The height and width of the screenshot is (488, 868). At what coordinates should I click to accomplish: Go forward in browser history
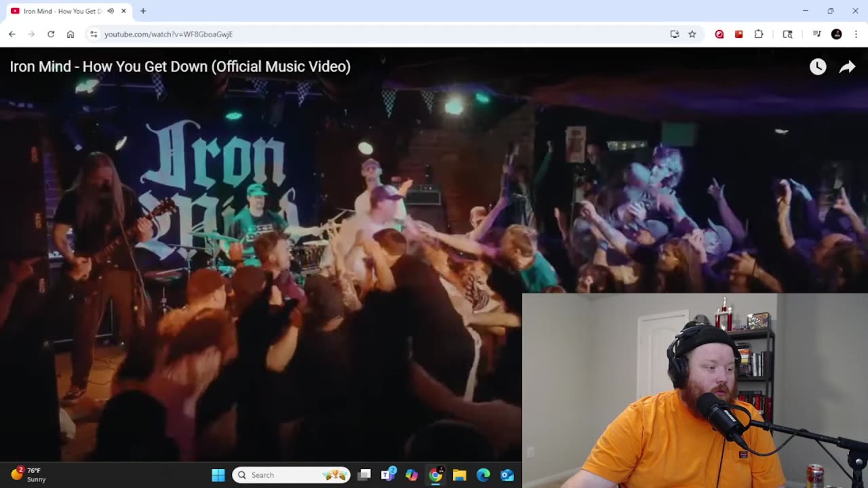(31, 34)
